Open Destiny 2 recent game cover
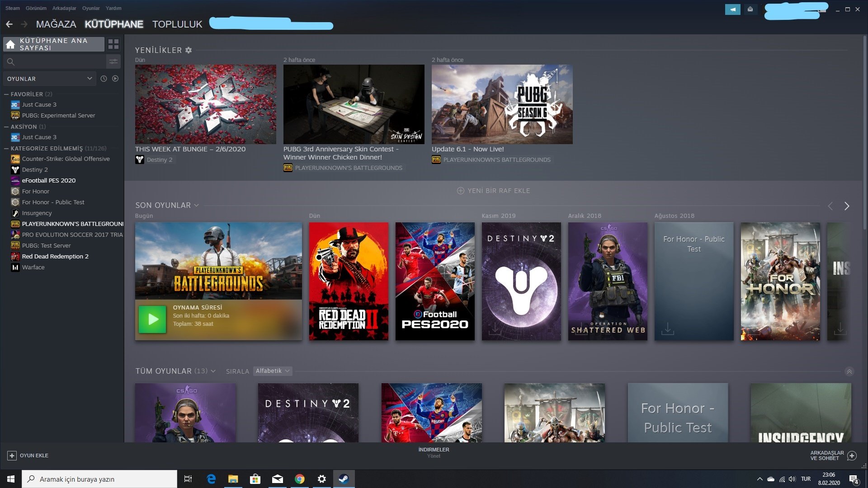The height and width of the screenshot is (488, 868). pyautogui.click(x=521, y=281)
